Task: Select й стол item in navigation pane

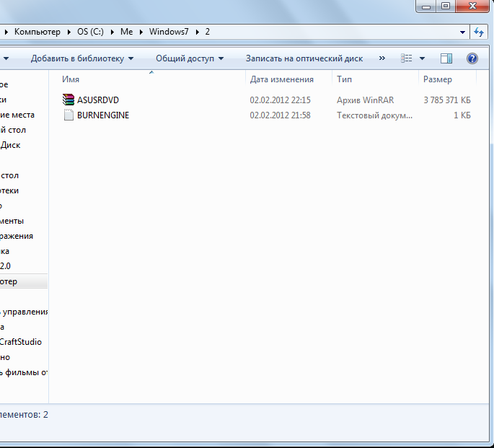Action: [12, 130]
